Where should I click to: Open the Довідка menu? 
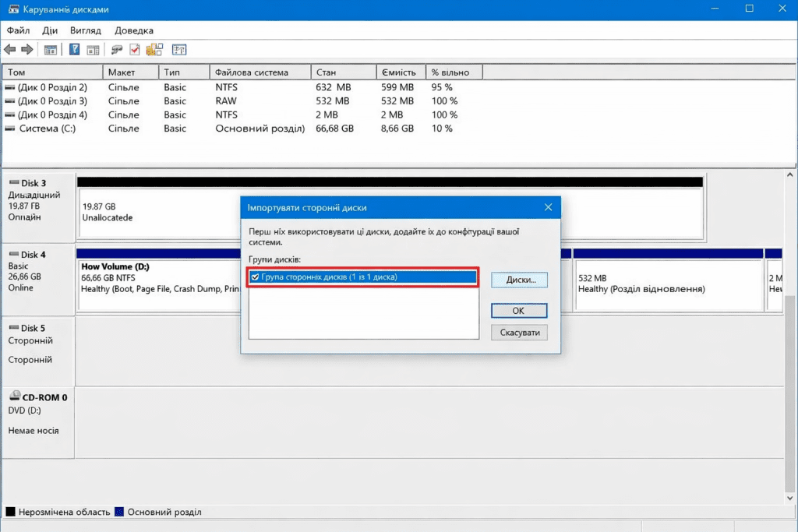pos(134,30)
